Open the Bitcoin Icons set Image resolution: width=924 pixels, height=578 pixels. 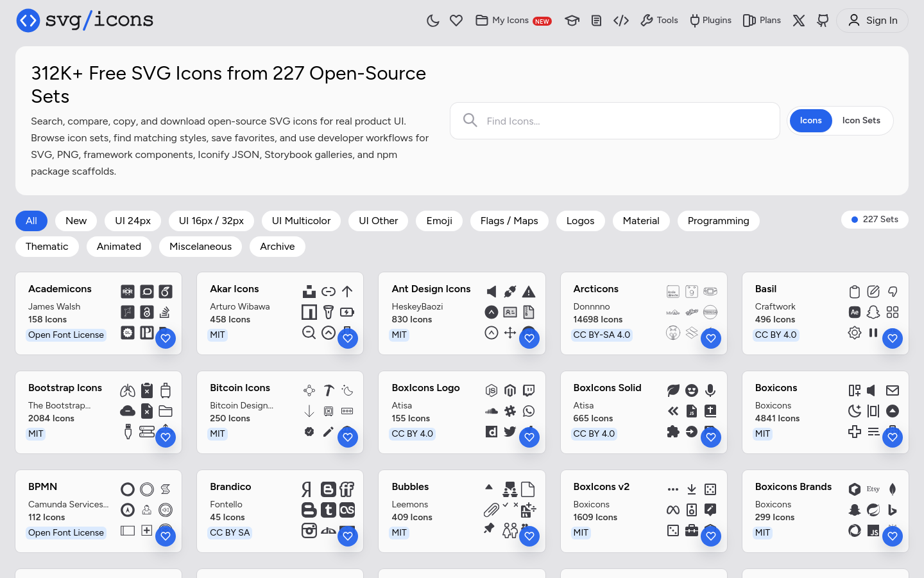(x=240, y=388)
